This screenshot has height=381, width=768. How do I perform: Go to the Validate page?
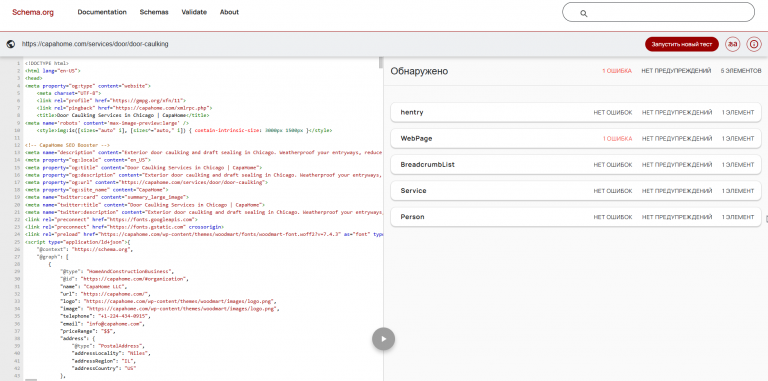click(194, 12)
